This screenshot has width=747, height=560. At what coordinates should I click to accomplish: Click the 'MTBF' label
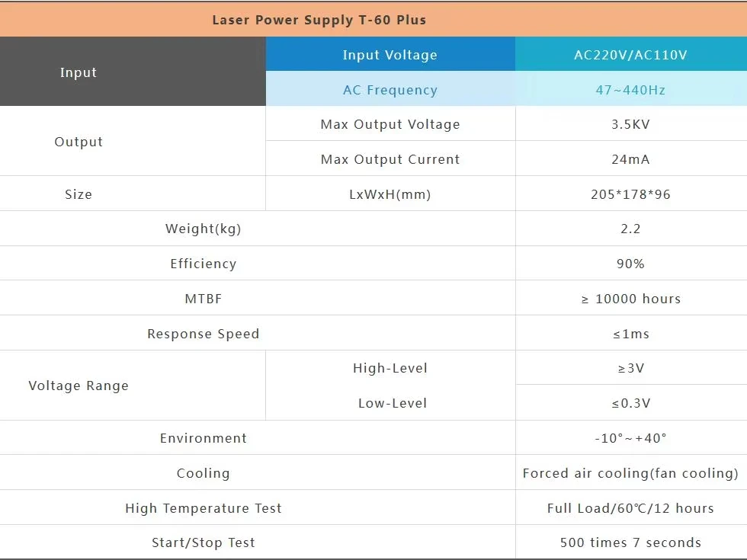click(204, 299)
